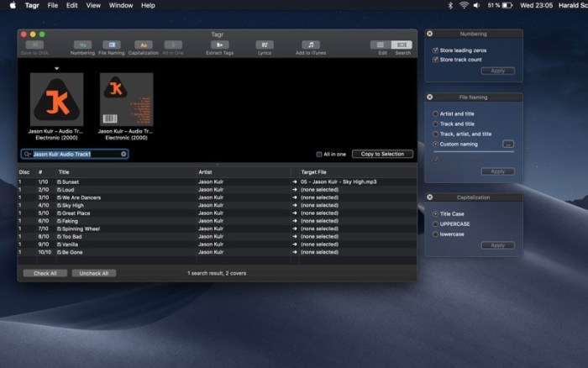Image resolution: width=588 pixels, height=368 pixels.
Task: Click the Uncheck All button
Action: (94, 273)
